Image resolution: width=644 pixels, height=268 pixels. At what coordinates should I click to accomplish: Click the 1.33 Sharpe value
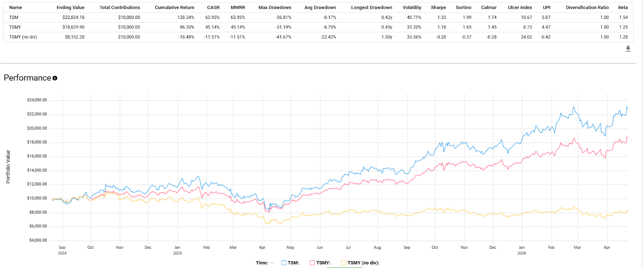point(442,18)
